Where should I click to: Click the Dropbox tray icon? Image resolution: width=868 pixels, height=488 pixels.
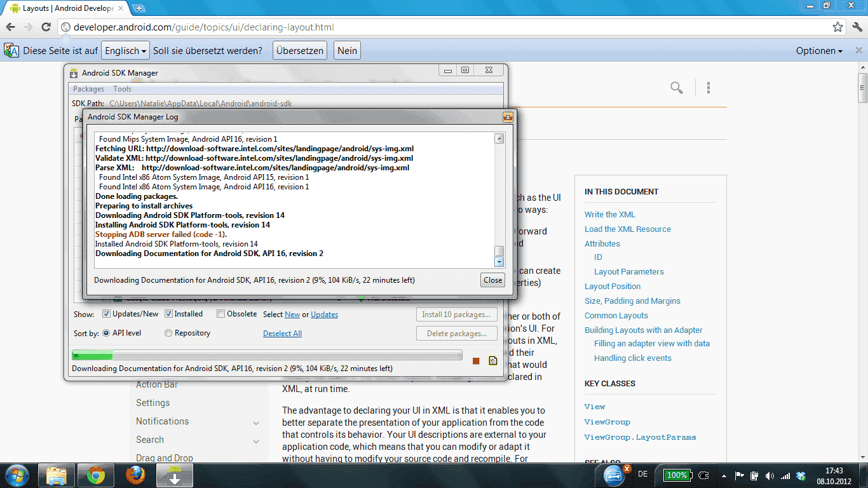click(x=801, y=475)
